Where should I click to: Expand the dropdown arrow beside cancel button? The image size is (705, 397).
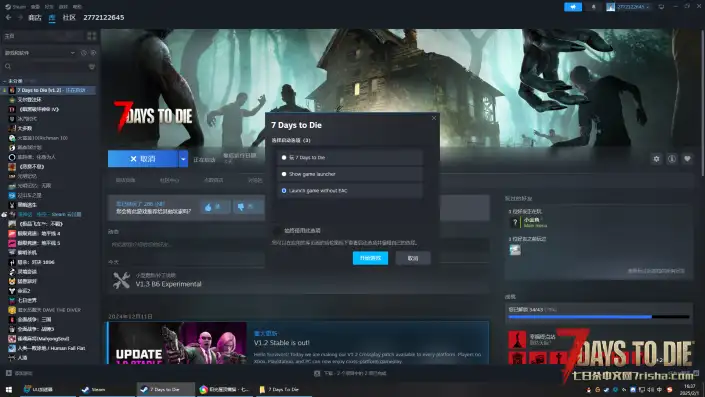pyautogui.click(x=183, y=159)
